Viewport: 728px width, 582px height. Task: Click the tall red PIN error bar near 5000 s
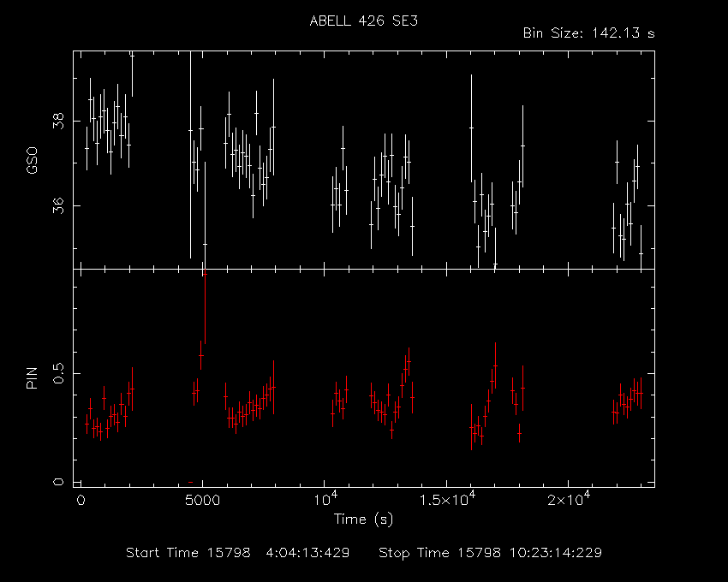click(205, 306)
